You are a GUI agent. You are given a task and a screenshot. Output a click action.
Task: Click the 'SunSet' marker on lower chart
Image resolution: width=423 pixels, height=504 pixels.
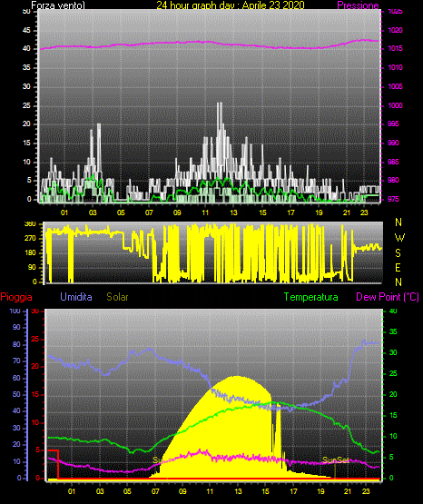[336, 460]
